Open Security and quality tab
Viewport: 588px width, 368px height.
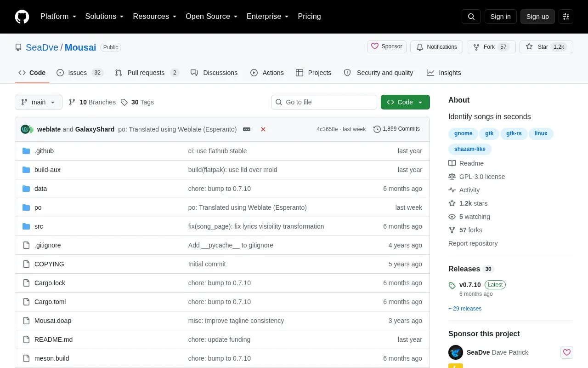pos(379,73)
